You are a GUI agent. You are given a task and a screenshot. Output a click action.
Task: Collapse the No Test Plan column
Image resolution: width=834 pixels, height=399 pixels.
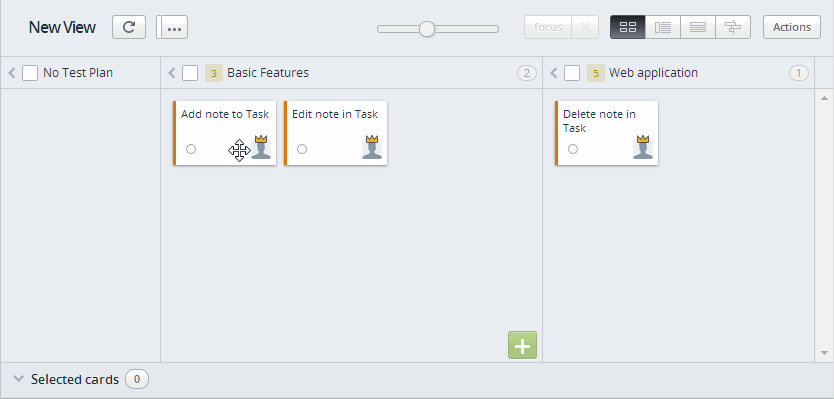[x=12, y=73]
